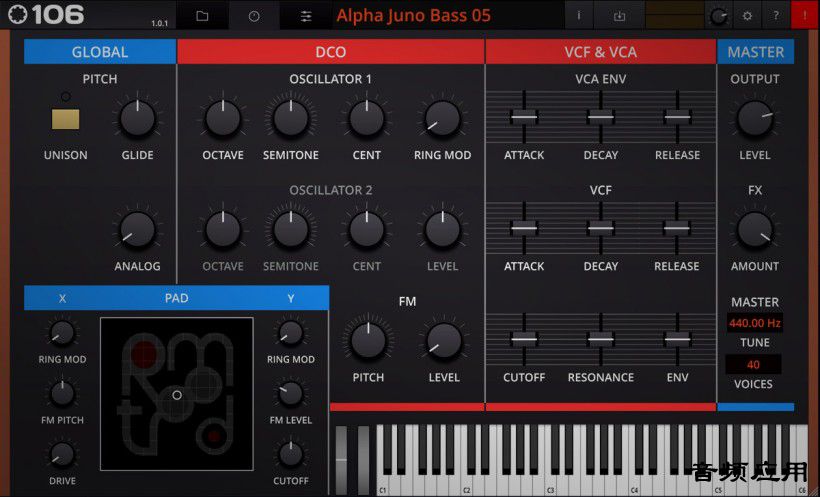Screen dimensions: 820x497
Task: Click the ENV filter slider
Action: coord(677,339)
